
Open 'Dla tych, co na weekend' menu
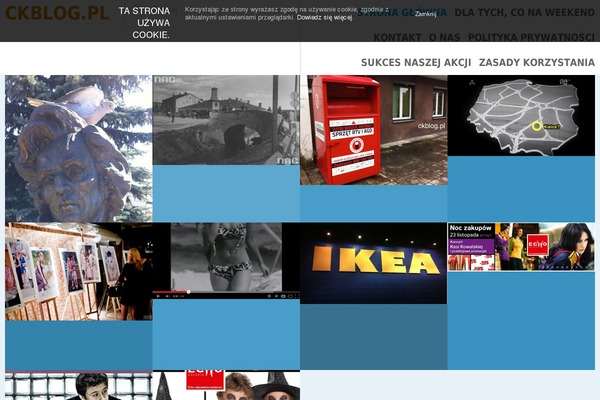(525, 13)
